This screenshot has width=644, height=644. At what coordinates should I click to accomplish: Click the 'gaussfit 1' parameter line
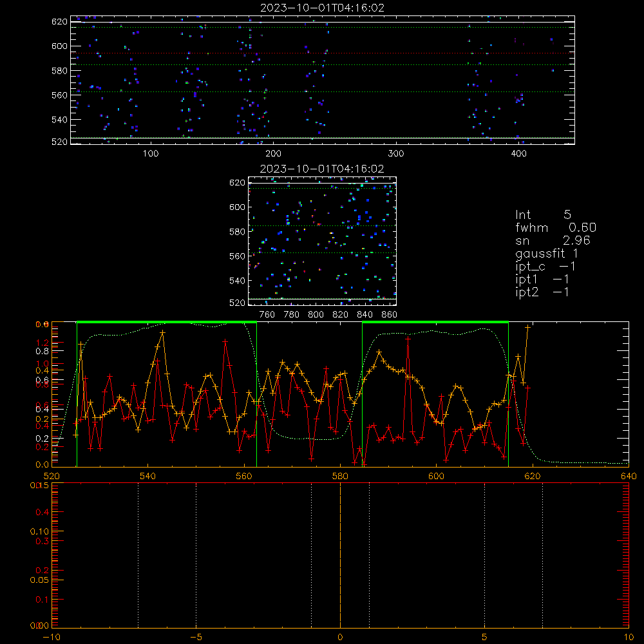pyautogui.click(x=547, y=253)
